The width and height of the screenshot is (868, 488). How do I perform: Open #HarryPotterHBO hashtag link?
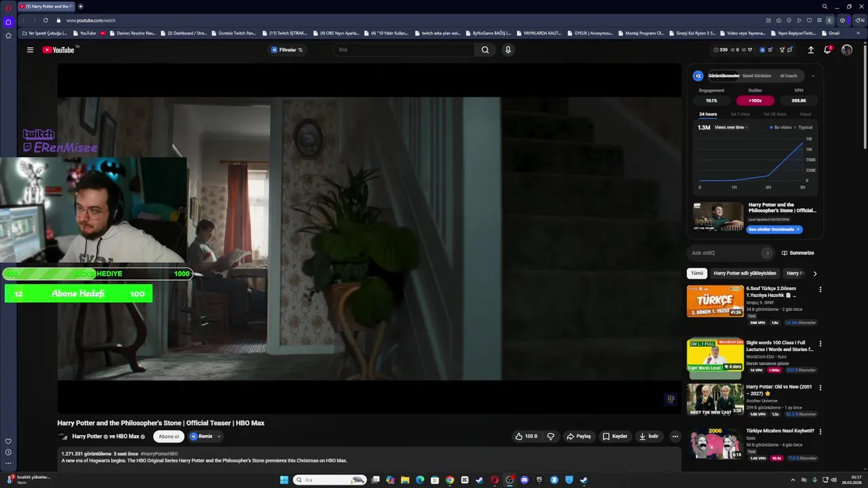coord(159,454)
